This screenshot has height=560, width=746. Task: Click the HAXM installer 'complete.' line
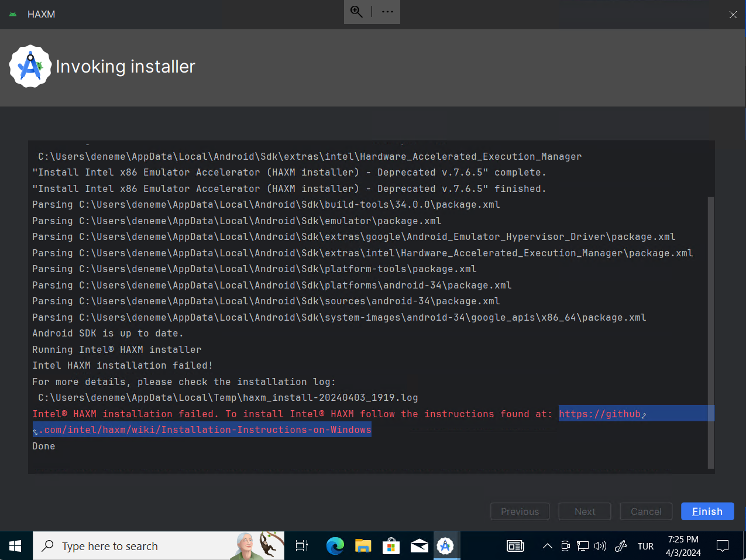coord(290,172)
